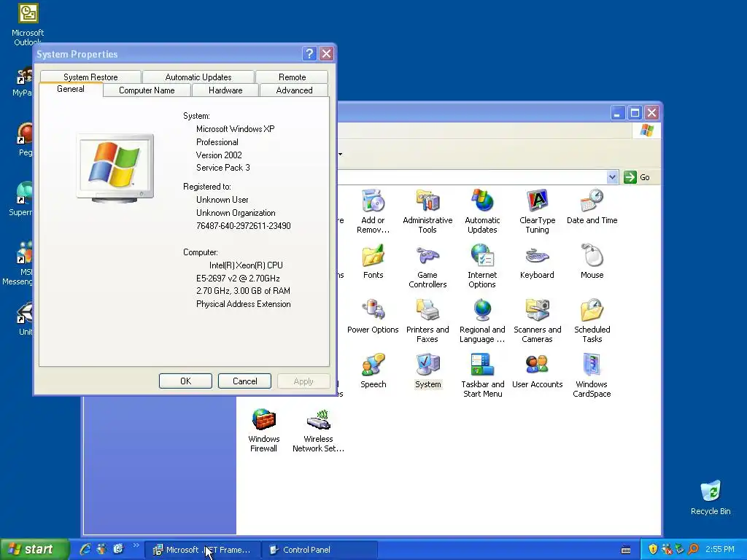Select the General tab
Viewport: 747px width, 560px height.
[71, 89]
